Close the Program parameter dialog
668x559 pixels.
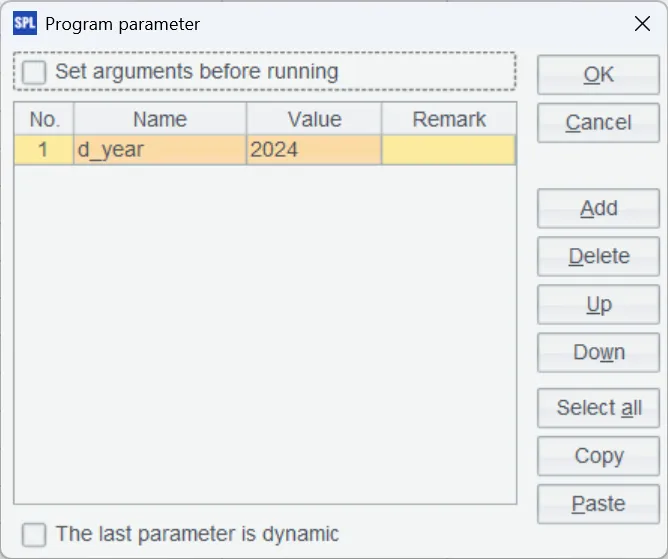pos(642,24)
